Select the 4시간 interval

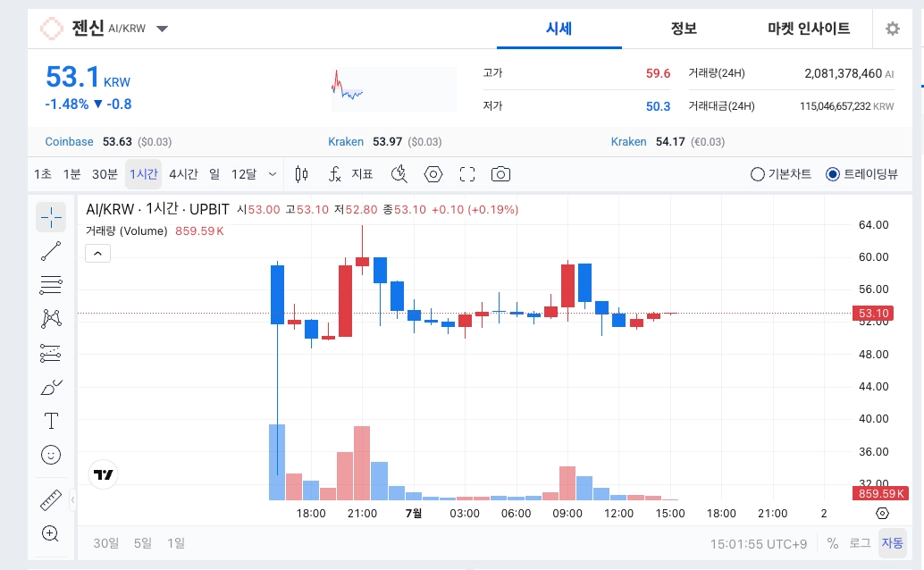click(x=183, y=174)
